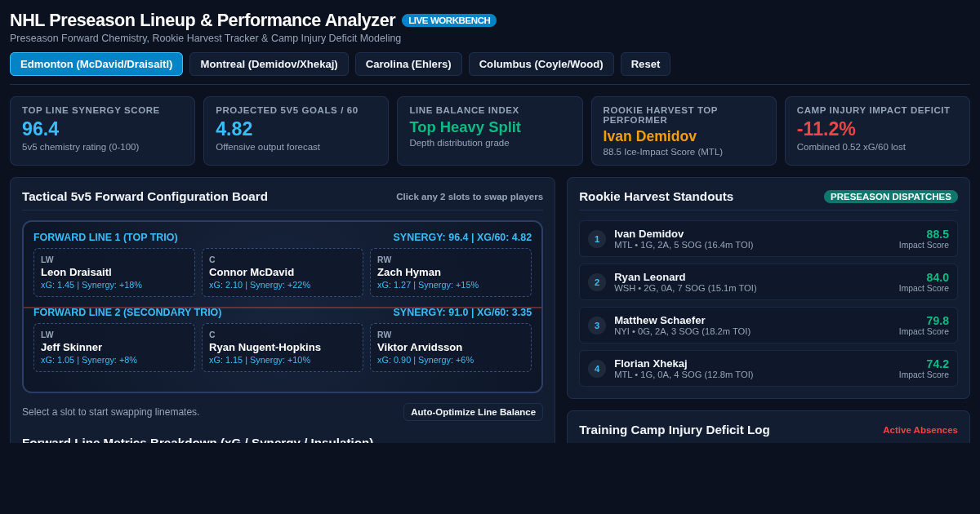Click Projected 5v5 Goals 4.82 value

point(234,129)
